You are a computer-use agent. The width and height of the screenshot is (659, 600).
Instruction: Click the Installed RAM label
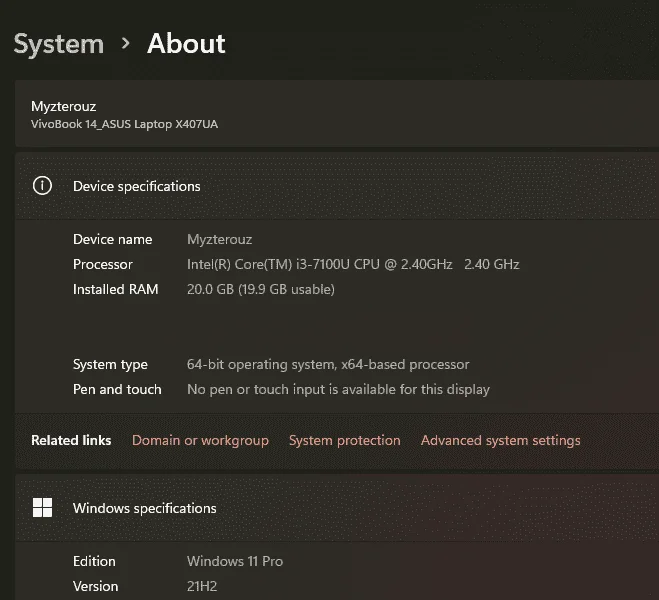(x=116, y=289)
